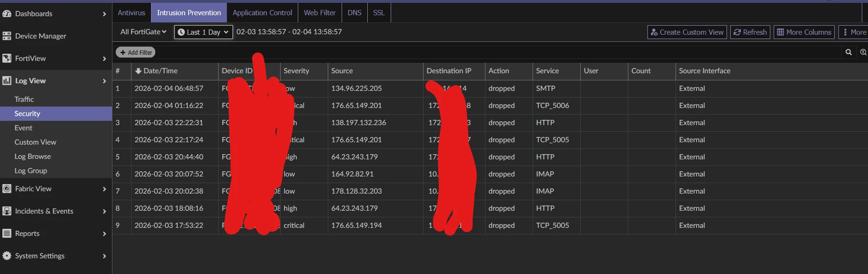Viewport: 868px width, 274px height.
Task: Click the Count column header
Action: tap(641, 71)
